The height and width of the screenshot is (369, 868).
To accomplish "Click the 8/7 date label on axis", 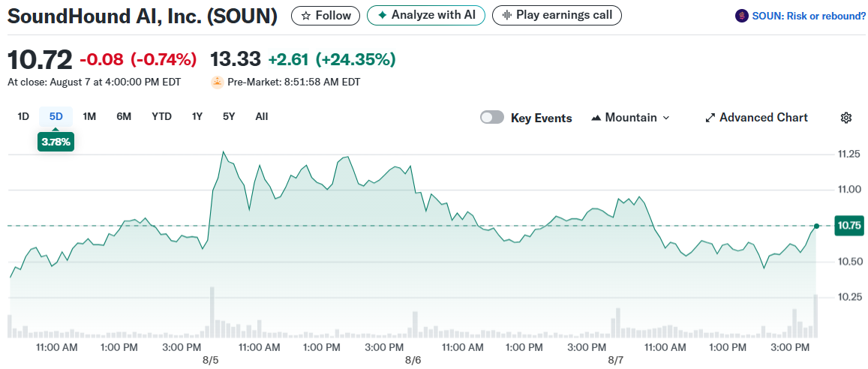I will click(616, 359).
